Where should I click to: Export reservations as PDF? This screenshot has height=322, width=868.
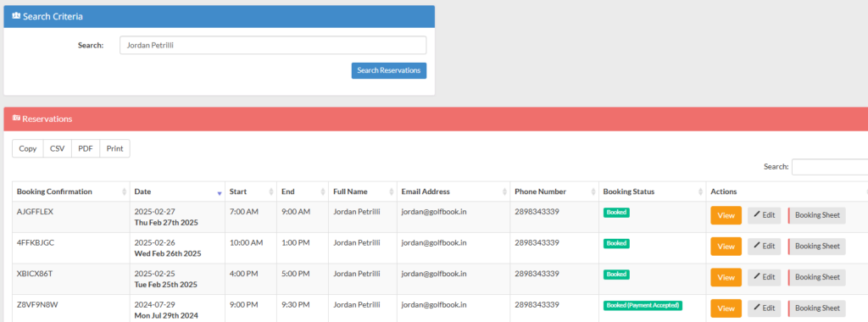[x=86, y=149]
